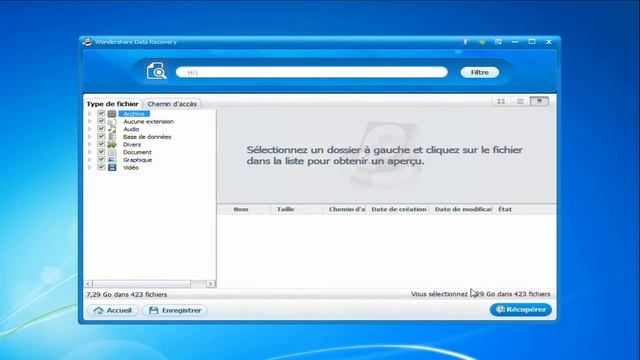Viewport: 640px width, 360px height.
Task: Click the Archive category icon
Action: click(112, 114)
